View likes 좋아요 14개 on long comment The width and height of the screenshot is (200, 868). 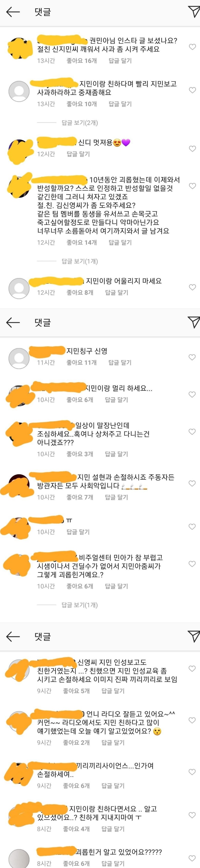pos(81,242)
